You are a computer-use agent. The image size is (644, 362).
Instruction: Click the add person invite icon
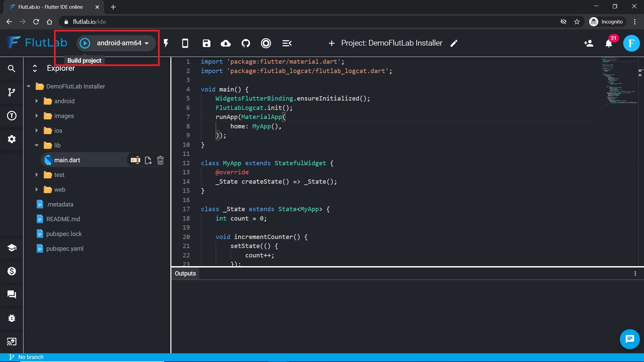pos(589,43)
